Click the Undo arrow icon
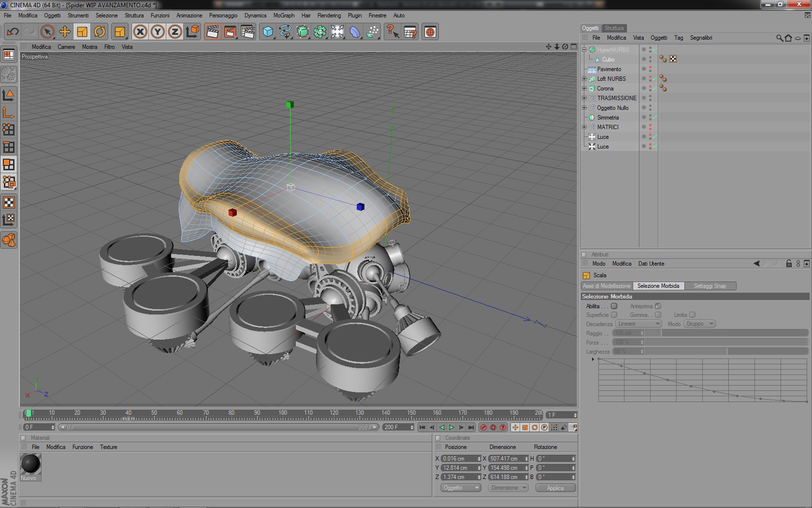812x508 pixels. 13,32
